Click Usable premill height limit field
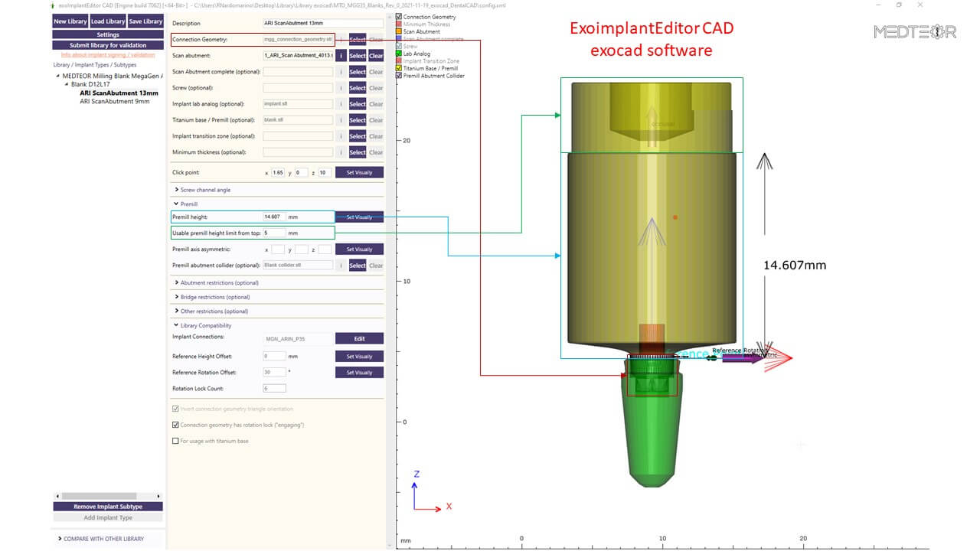 pos(274,233)
